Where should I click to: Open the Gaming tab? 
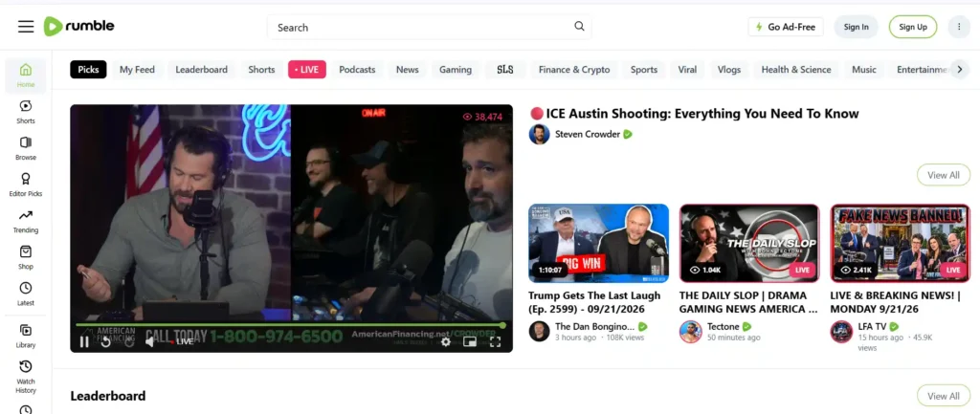tap(455, 69)
